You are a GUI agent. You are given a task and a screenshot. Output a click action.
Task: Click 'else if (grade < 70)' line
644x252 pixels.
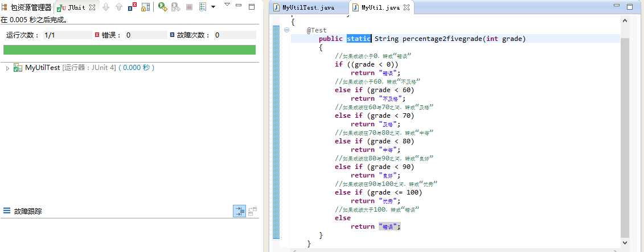click(x=375, y=115)
